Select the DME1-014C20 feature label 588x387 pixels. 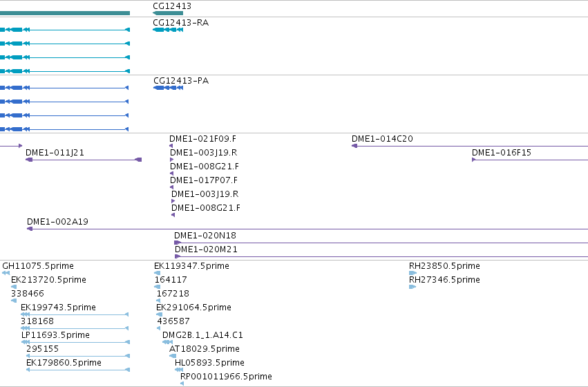[382, 139]
